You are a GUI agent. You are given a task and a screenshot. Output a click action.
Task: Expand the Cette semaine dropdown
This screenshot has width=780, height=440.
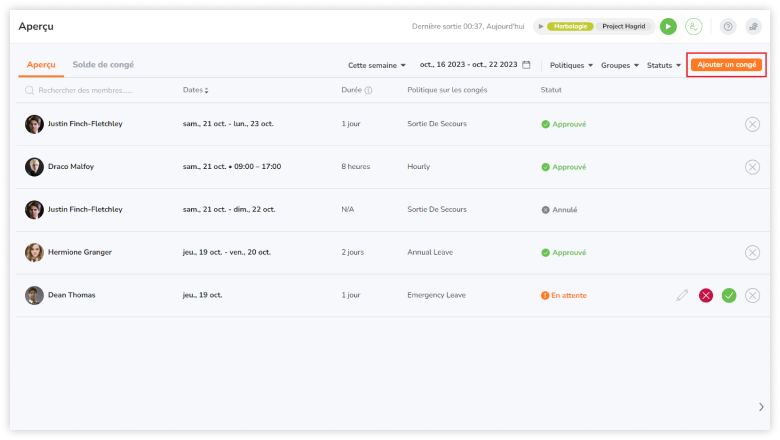pos(377,65)
